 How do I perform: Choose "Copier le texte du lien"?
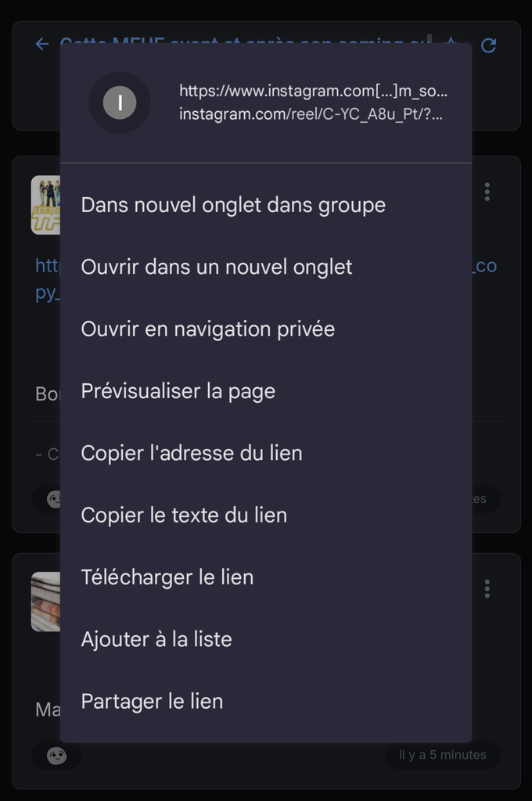(184, 515)
